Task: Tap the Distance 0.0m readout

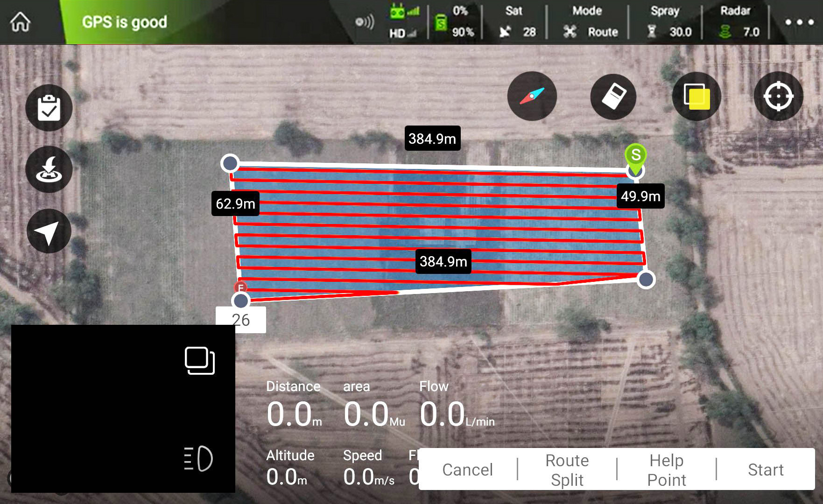Action: click(294, 405)
